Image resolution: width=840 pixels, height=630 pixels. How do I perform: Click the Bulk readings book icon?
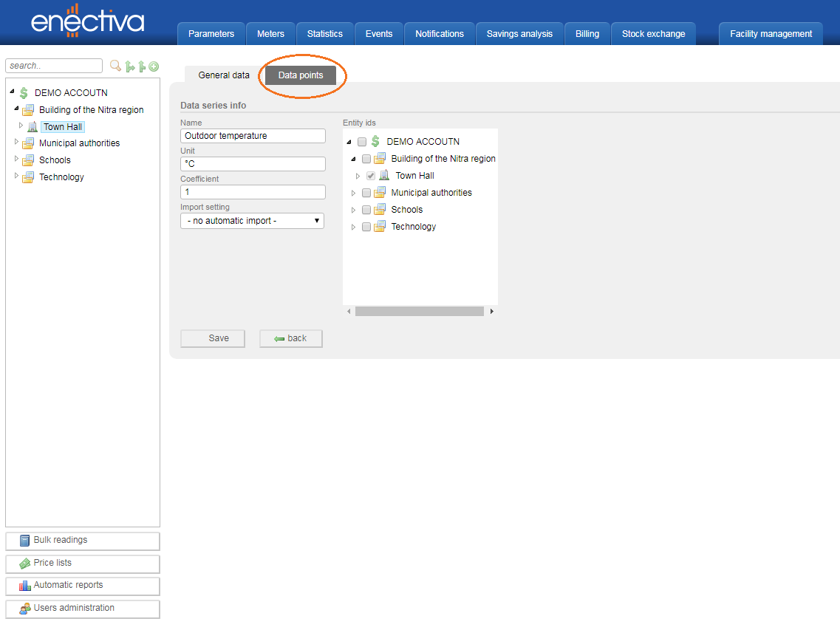point(24,541)
